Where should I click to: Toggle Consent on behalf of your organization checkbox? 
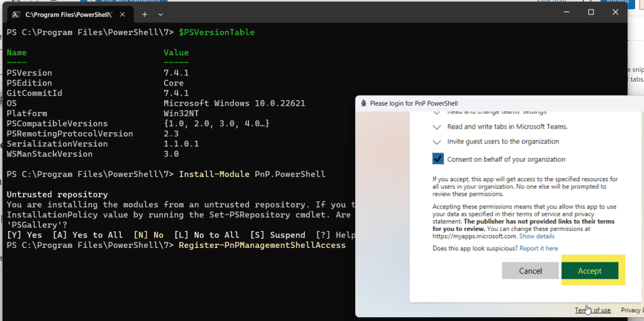438,159
